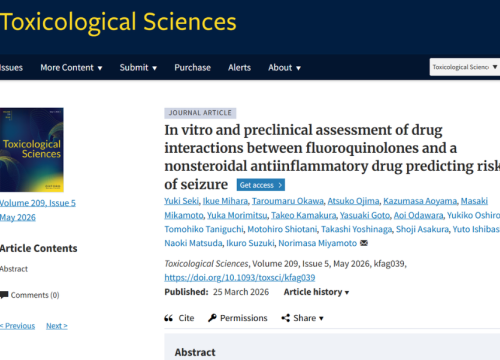Open the More Content dropdown menu

[71, 68]
